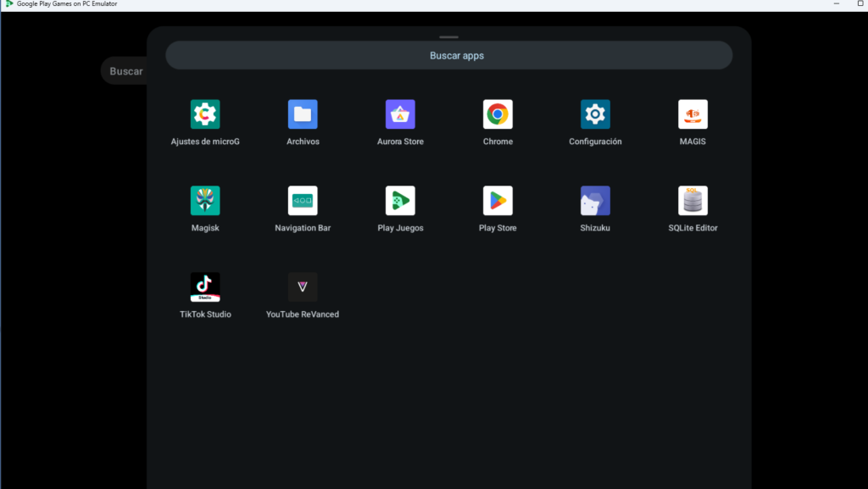Launch the TikTok Studio app
This screenshot has height=489, width=868.
(x=205, y=287)
